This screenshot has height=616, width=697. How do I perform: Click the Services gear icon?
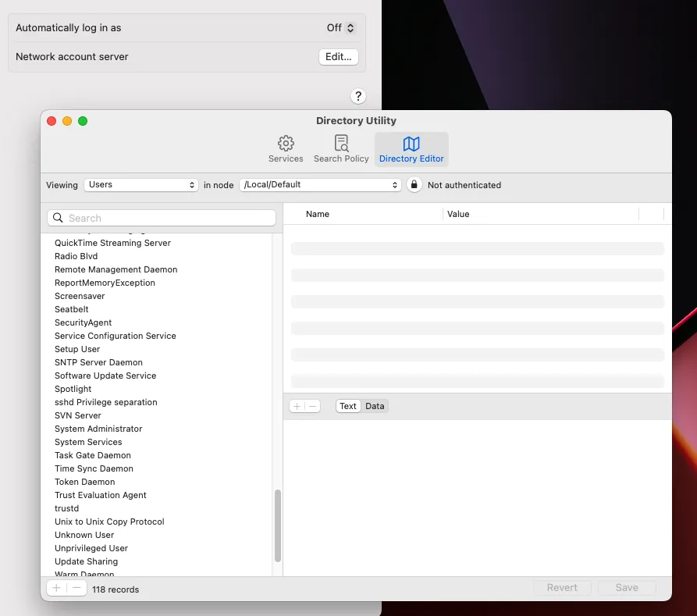click(x=285, y=143)
